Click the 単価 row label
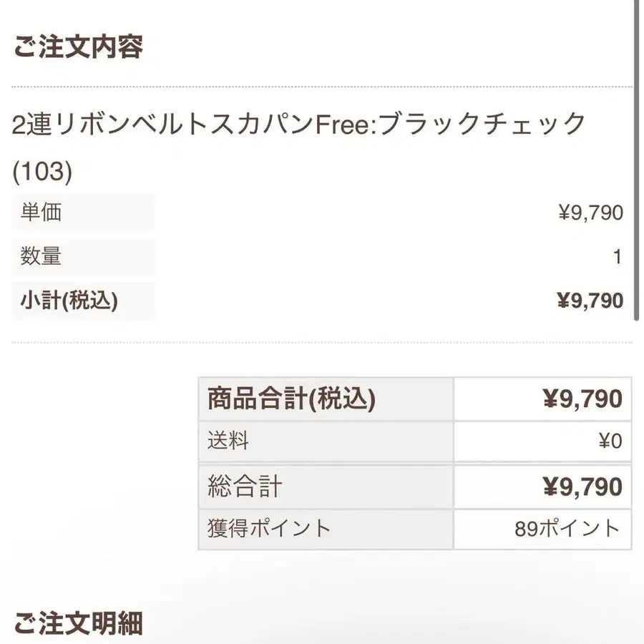Image resolution: width=644 pixels, height=644 pixels. tap(41, 213)
